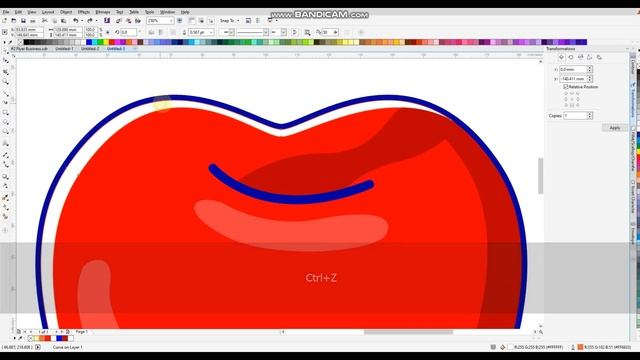Screen dimensions: 640x360
Task: Switch to the Untitled-1 document tab
Action: [64, 49]
